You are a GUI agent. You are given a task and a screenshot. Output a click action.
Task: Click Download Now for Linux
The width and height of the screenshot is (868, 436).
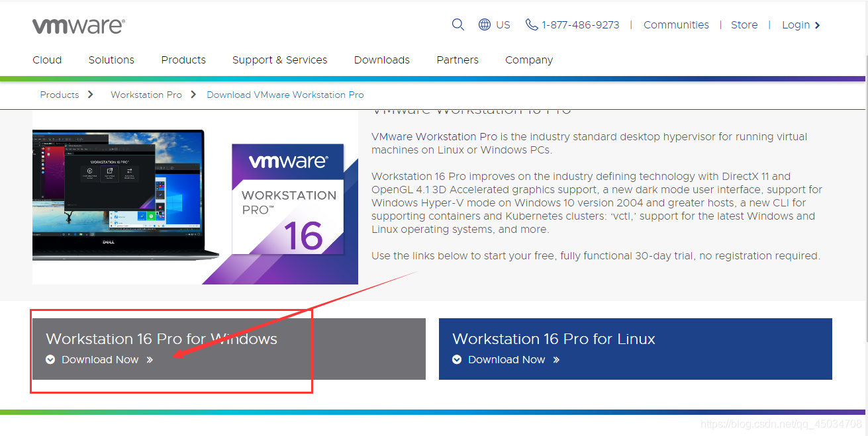506,359
